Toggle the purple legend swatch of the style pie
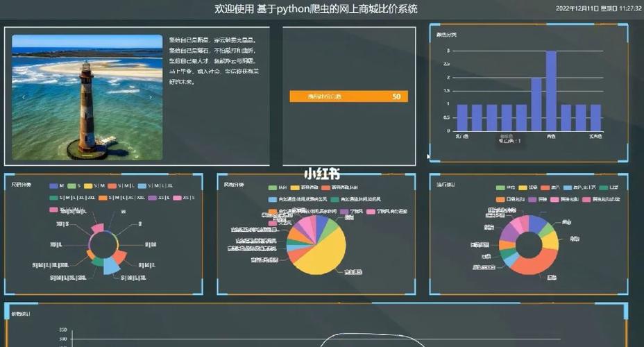The image size is (644, 347). point(344,212)
